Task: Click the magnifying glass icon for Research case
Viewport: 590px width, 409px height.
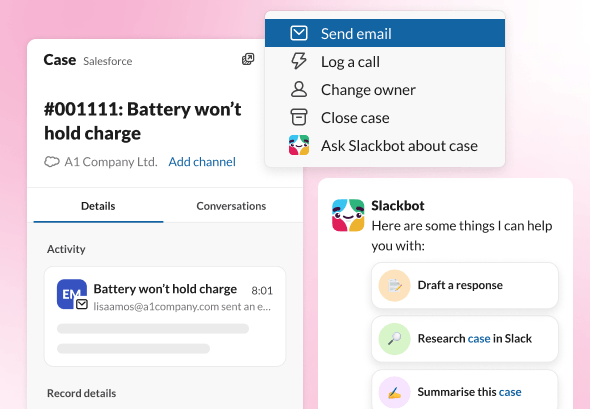Action: (394, 339)
